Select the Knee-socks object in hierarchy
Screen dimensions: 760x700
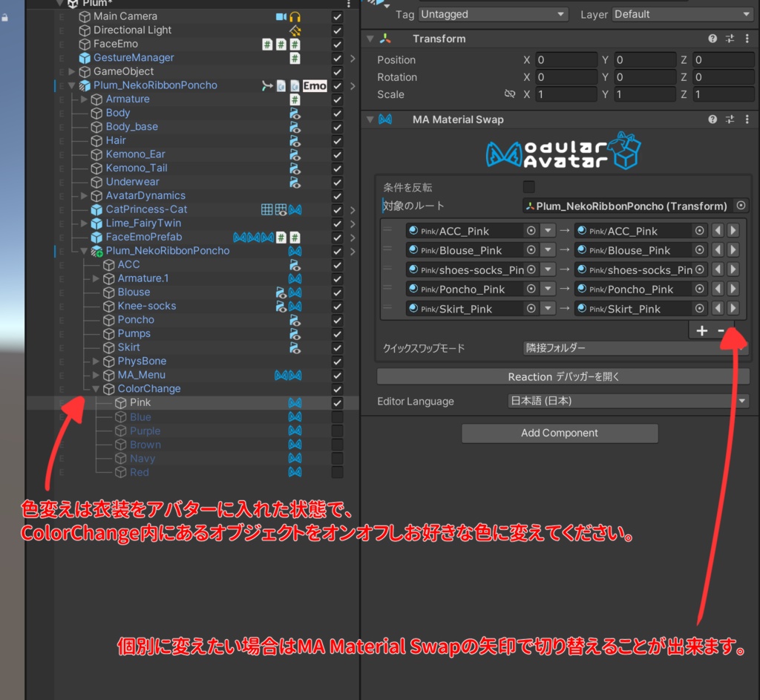click(147, 307)
